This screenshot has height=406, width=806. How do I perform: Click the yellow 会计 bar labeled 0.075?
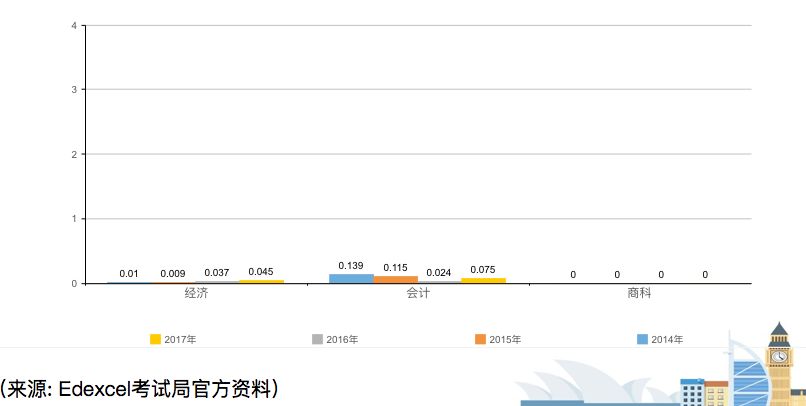[483, 281]
